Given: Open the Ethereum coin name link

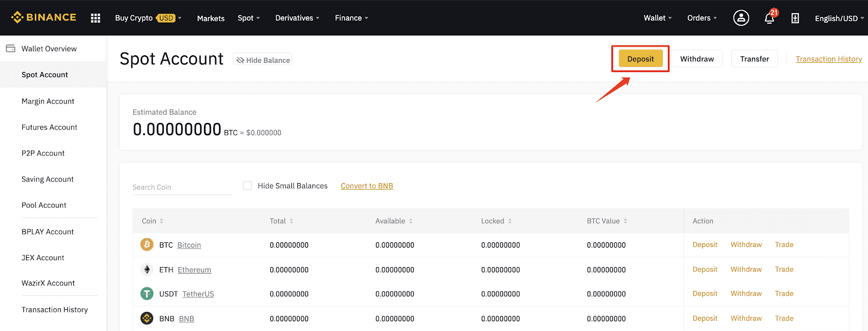Looking at the screenshot, I should (x=194, y=270).
